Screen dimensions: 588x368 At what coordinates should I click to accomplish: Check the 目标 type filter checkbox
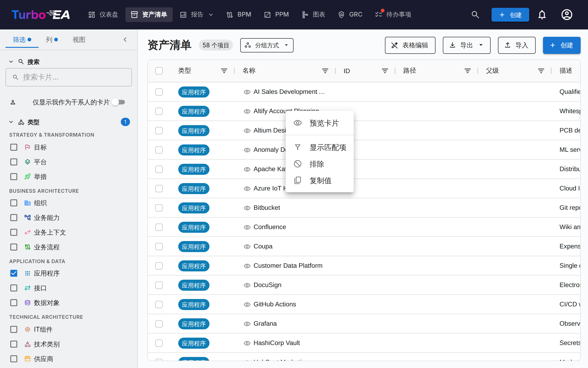[14, 147]
